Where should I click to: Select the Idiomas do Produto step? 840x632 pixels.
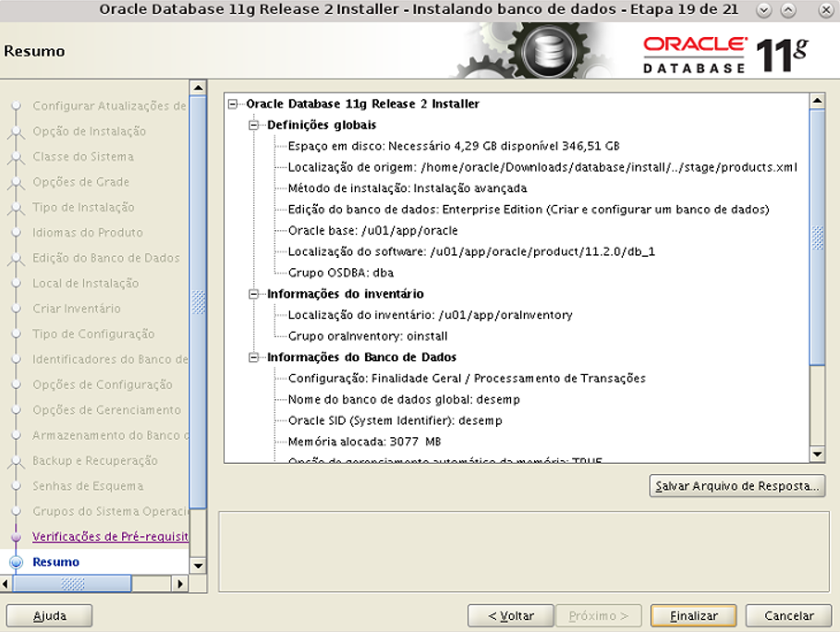87,233
